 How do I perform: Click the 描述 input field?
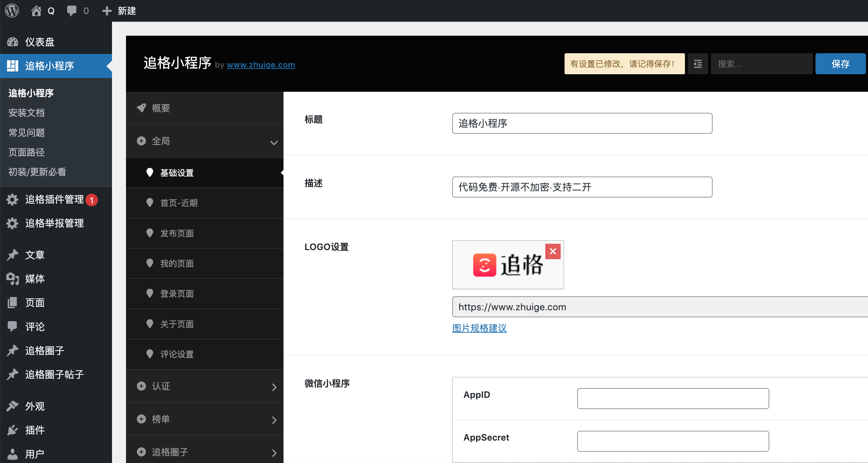[x=582, y=187]
